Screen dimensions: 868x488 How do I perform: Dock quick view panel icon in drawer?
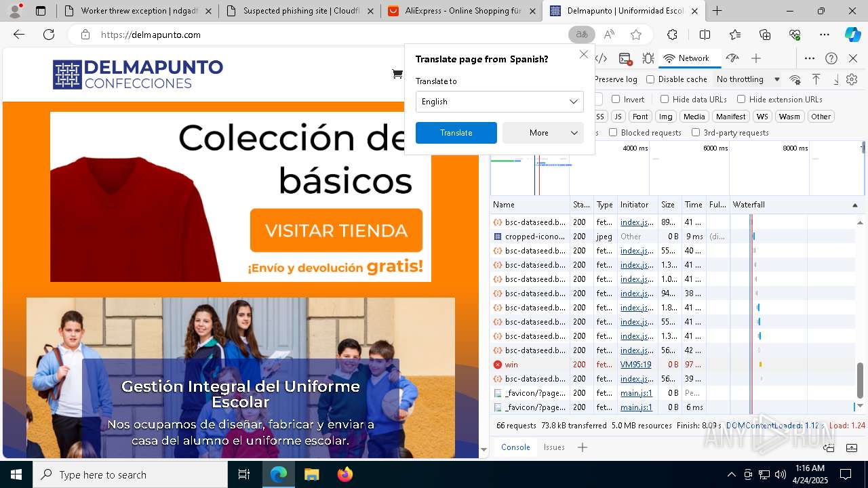point(828,447)
